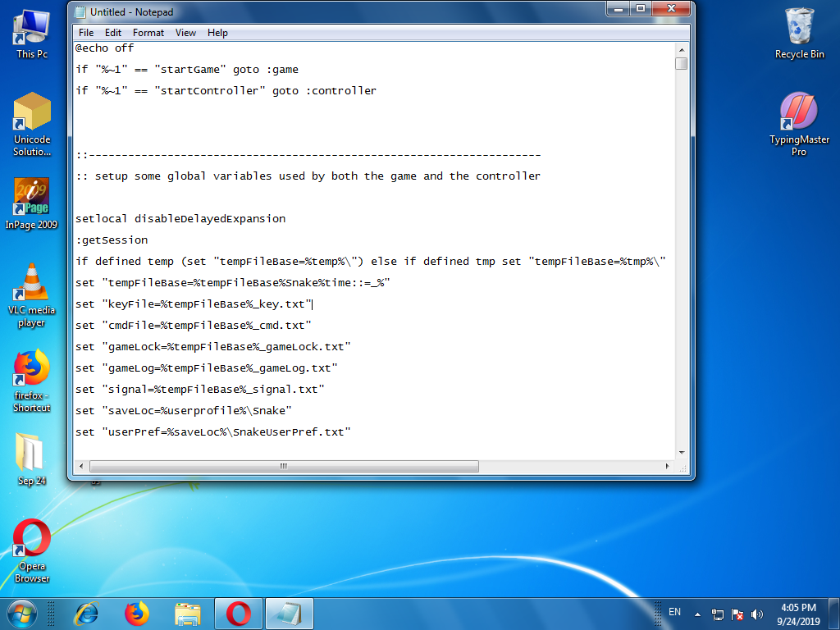Click the horizontal scrollbar left arrow

81,466
